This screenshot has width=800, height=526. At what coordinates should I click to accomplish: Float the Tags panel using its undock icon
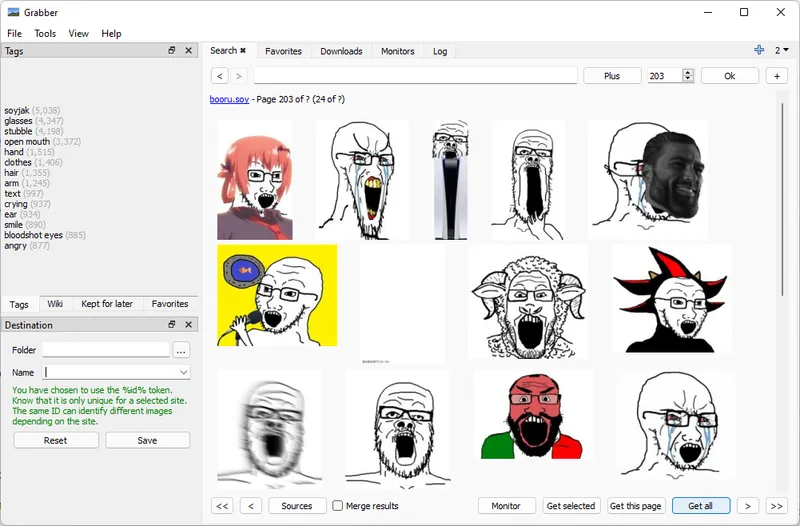click(172, 51)
